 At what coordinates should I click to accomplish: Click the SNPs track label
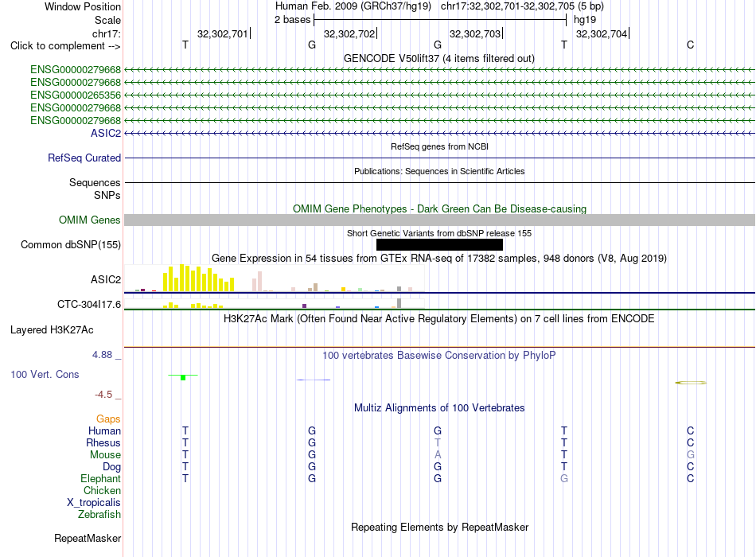click(x=107, y=195)
